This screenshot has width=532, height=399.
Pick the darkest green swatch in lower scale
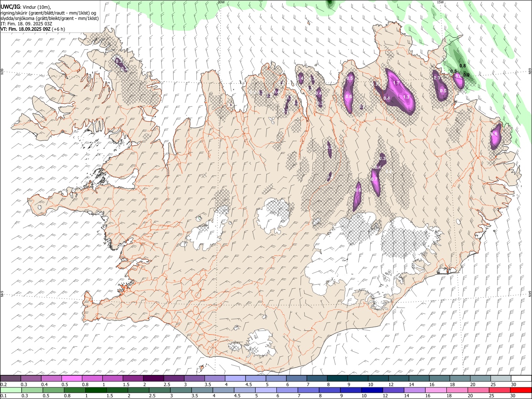point(96,390)
